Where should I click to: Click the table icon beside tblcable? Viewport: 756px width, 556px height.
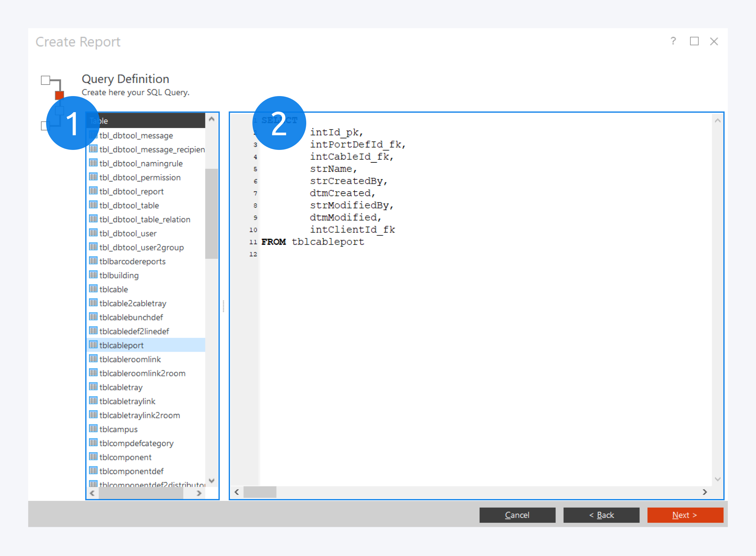[93, 289]
